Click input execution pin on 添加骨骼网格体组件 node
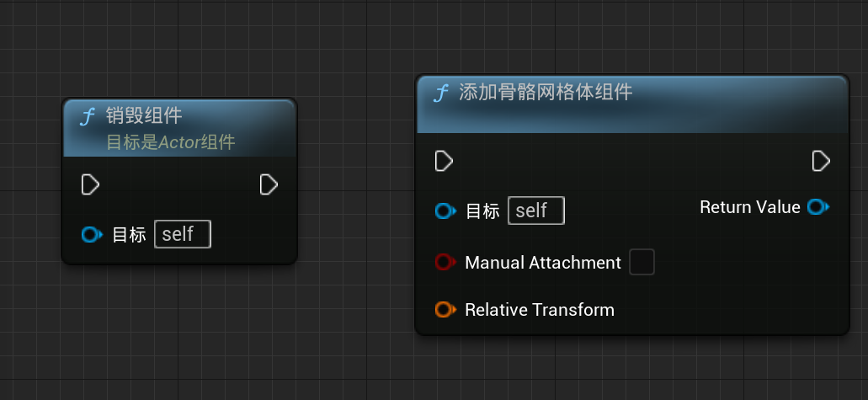Screen dimensions: 868x400 (x=444, y=161)
